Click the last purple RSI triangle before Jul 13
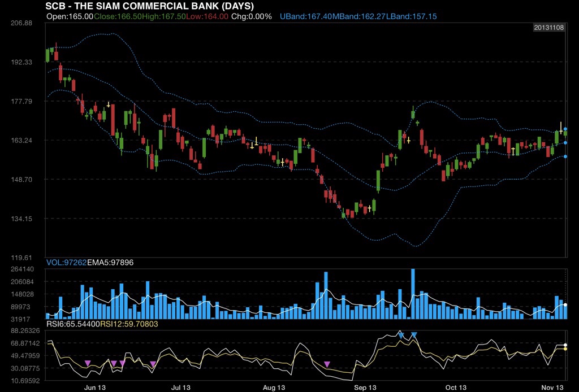579x392 pixels. 153,364
